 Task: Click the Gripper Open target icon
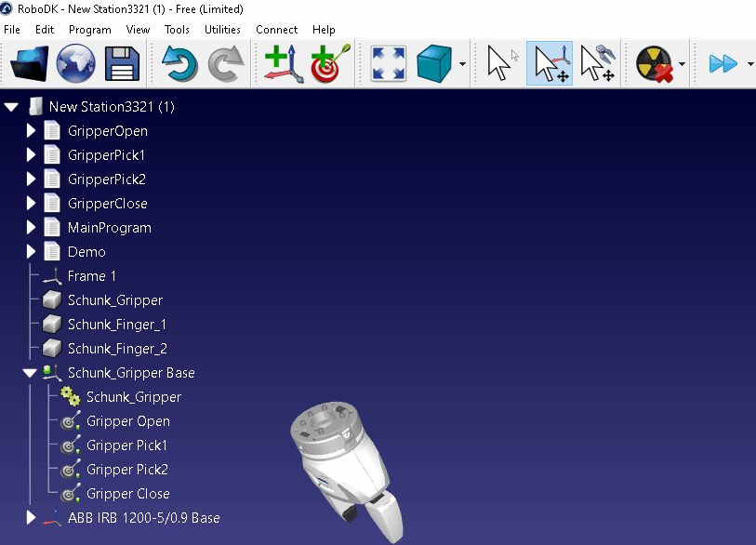point(71,421)
